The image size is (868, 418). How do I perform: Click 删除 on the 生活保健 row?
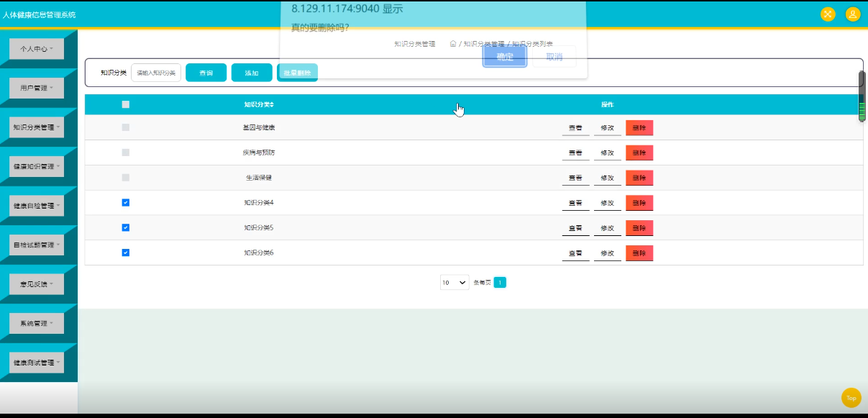pos(639,178)
